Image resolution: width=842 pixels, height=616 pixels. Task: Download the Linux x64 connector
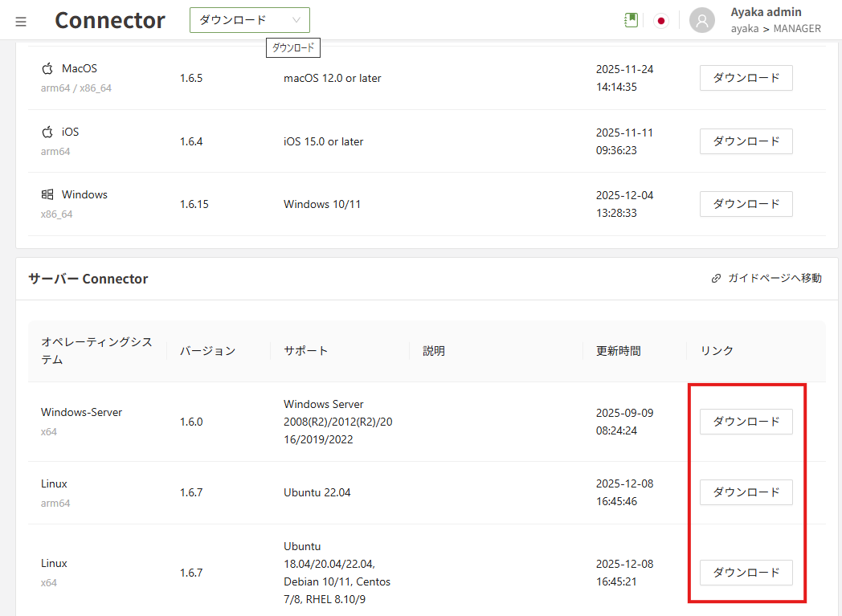pos(746,573)
